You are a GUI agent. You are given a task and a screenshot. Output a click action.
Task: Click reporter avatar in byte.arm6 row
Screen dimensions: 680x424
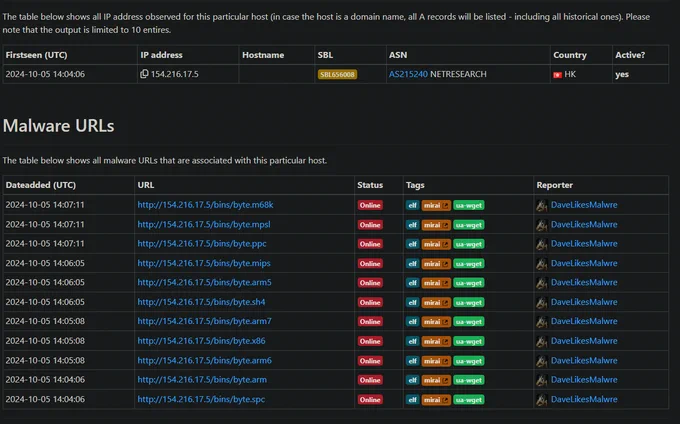click(542, 361)
